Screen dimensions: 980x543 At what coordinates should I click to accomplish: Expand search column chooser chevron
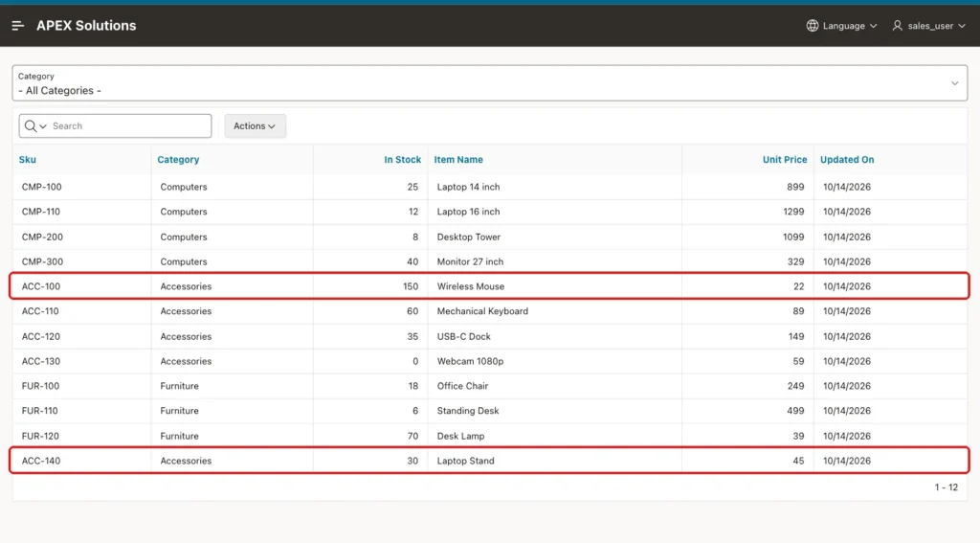[43, 126]
